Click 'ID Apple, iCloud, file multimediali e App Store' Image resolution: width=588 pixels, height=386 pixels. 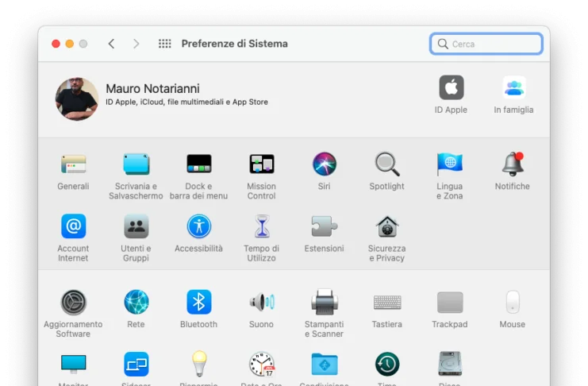click(186, 102)
